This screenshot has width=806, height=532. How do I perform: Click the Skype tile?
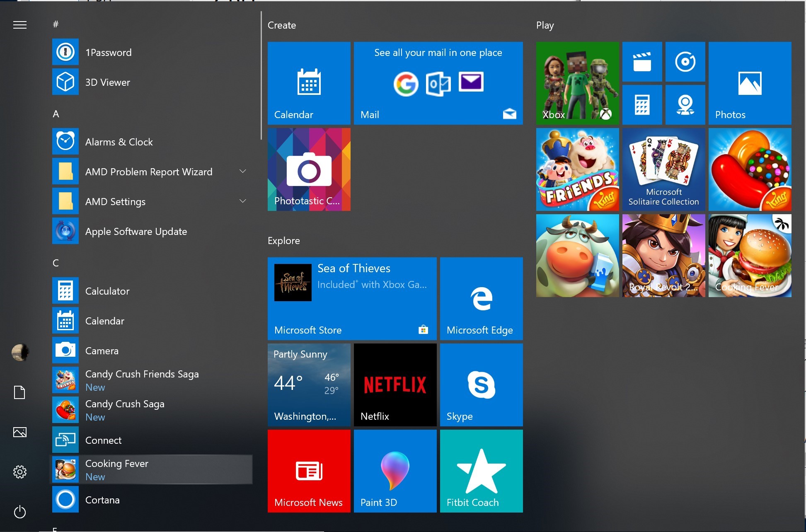coord(481,384)
